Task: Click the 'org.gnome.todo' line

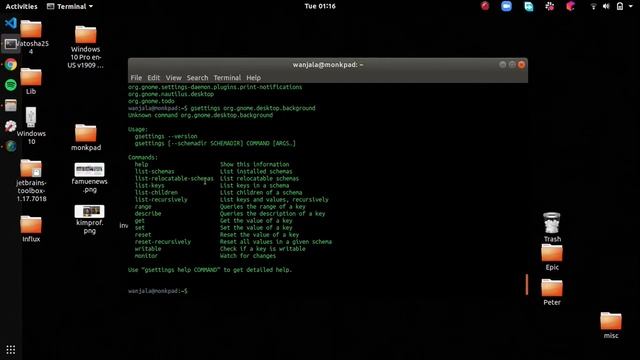Action: (x=151, y=101)
